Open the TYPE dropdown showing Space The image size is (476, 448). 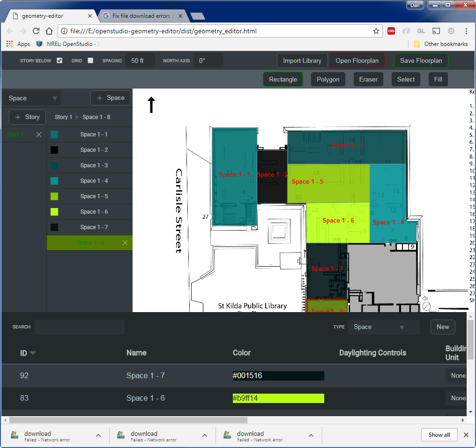383,327
